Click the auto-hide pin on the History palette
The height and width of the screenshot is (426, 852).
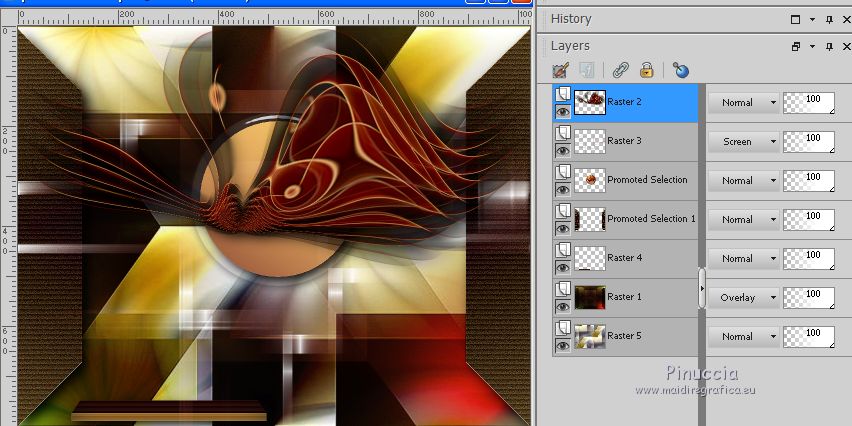click(x=829, y=20)
